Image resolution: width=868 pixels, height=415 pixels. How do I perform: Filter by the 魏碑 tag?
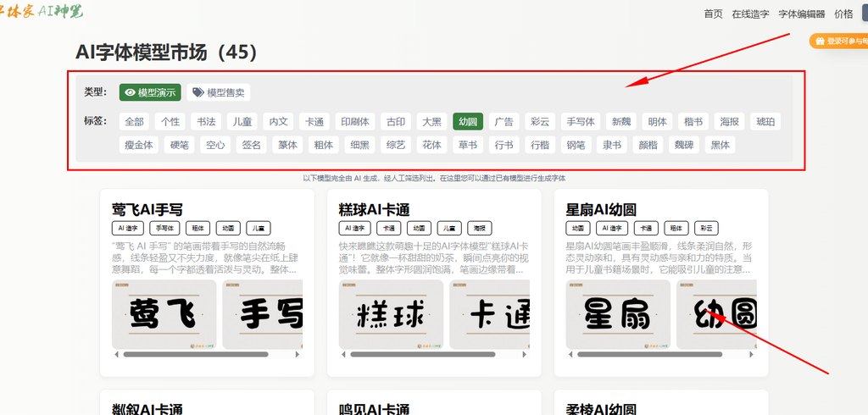tap(684, 145)
